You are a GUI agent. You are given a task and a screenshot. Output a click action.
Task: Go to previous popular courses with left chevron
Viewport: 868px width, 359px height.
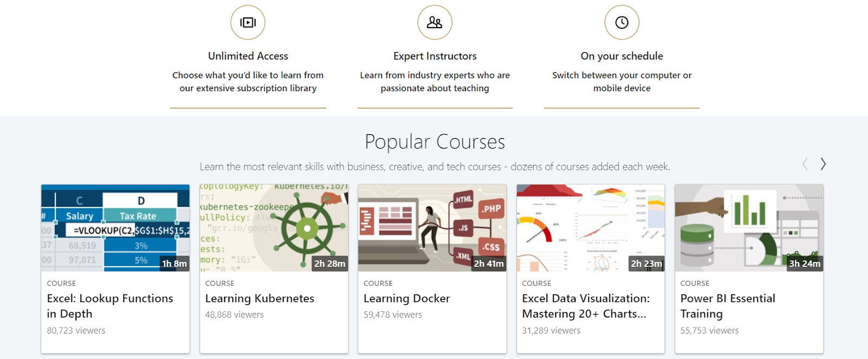click(x=805, y=164)
